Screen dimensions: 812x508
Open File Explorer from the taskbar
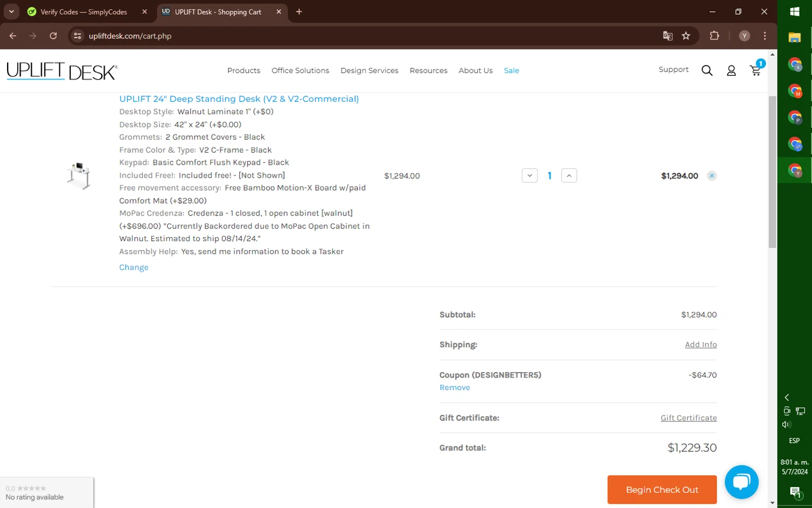(795, 37)
